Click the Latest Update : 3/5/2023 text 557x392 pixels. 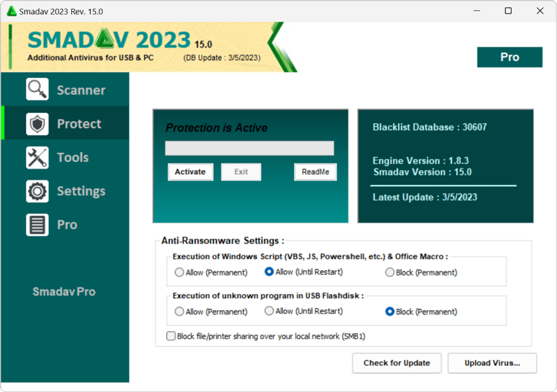click(425, 197)
